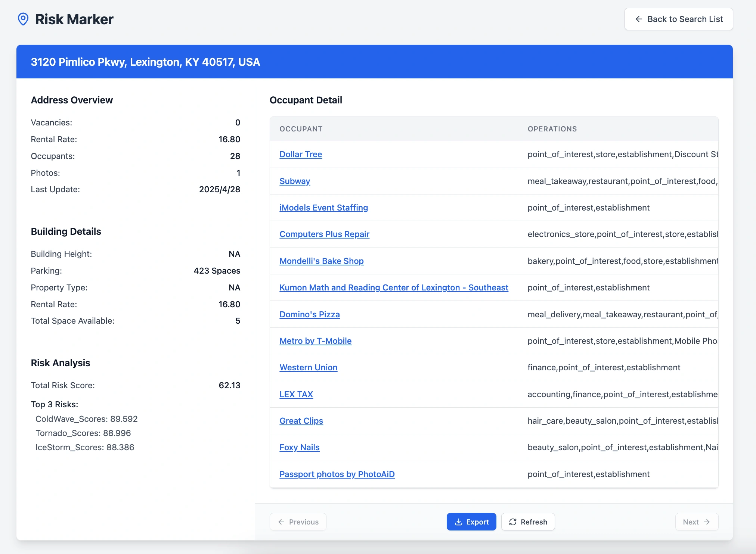Click the Address Overview heading

72,100
